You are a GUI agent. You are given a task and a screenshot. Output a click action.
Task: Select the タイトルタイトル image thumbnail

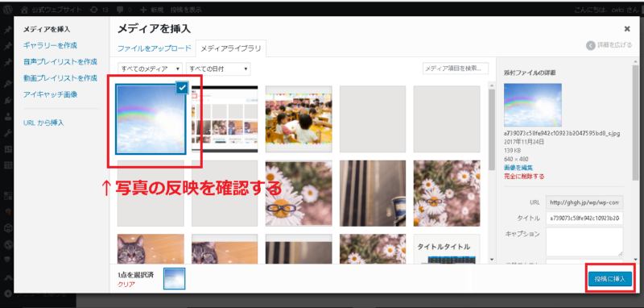tap(447, 249)
